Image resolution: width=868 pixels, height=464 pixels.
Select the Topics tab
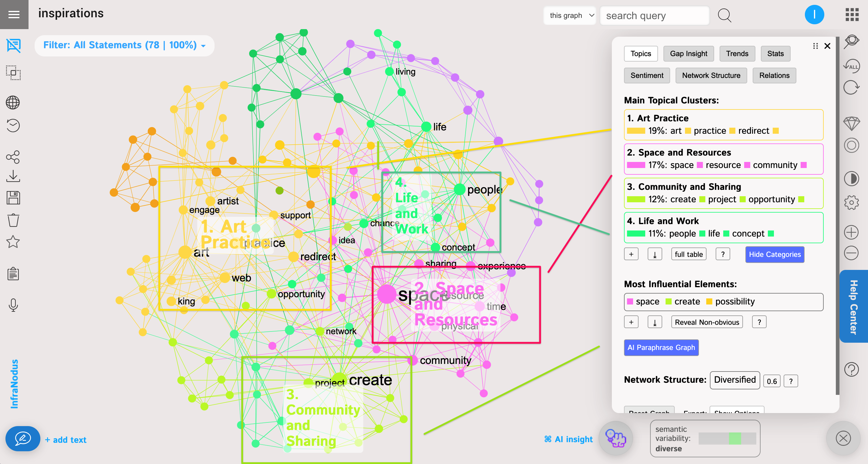point(641,54)
